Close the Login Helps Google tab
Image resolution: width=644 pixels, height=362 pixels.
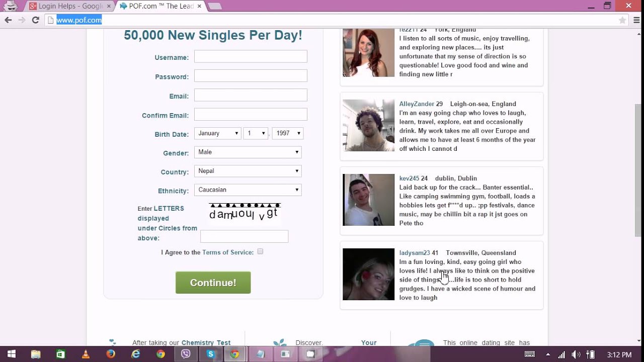pyautogui.click(x=109, y=6)
